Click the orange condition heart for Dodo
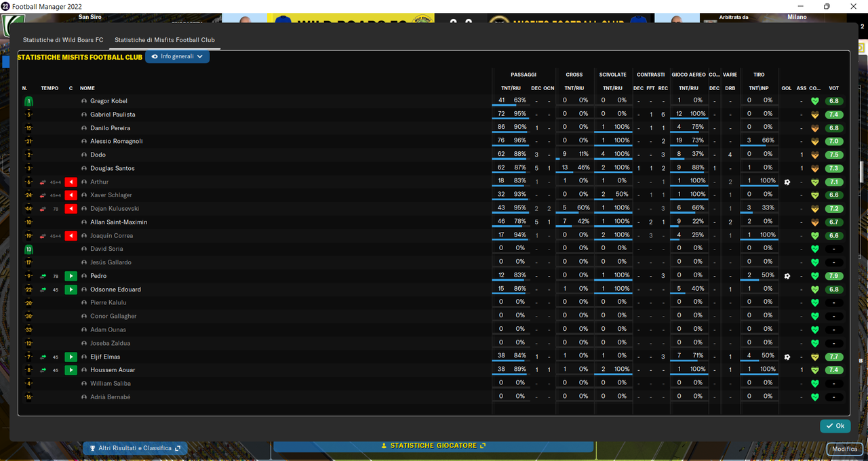 click(x=815, y=155)
